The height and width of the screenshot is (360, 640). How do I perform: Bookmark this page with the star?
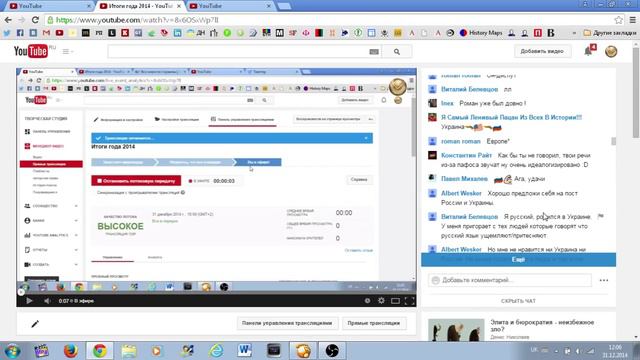pyautogui.click(x=618, y=20)
